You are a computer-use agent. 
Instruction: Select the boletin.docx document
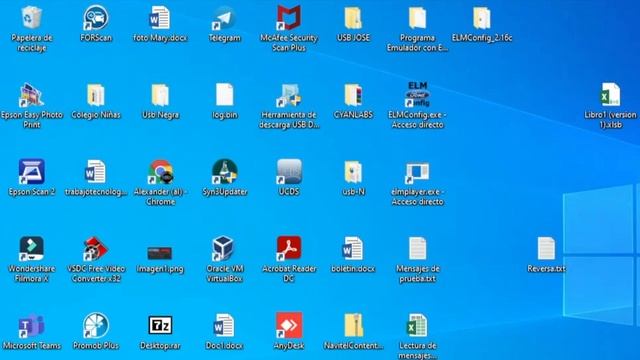point(353,249)
